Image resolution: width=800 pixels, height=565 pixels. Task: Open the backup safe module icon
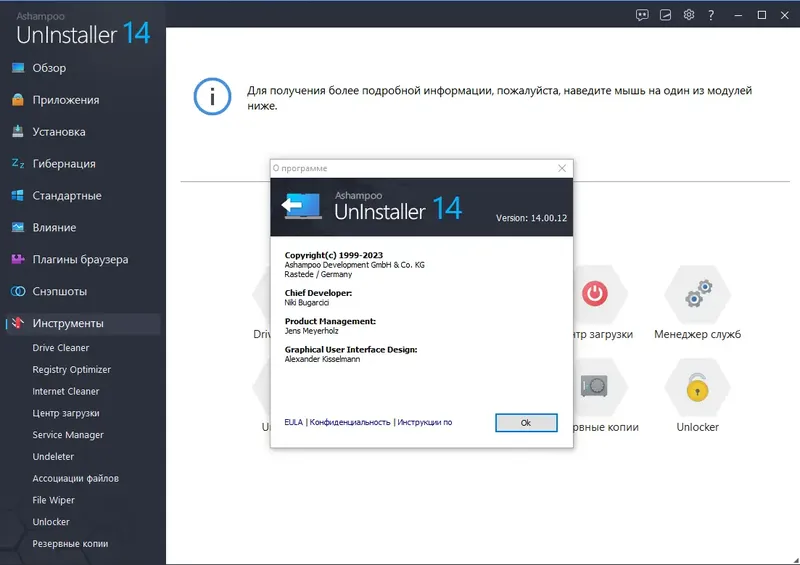(x=594, y=386)
